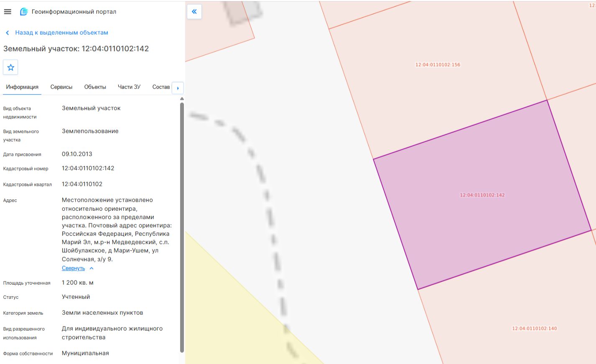Image resolution: width=596 pixels, height=364 pixels.
Task: Click the area value 1 200 кв. м
Action: 78,283
